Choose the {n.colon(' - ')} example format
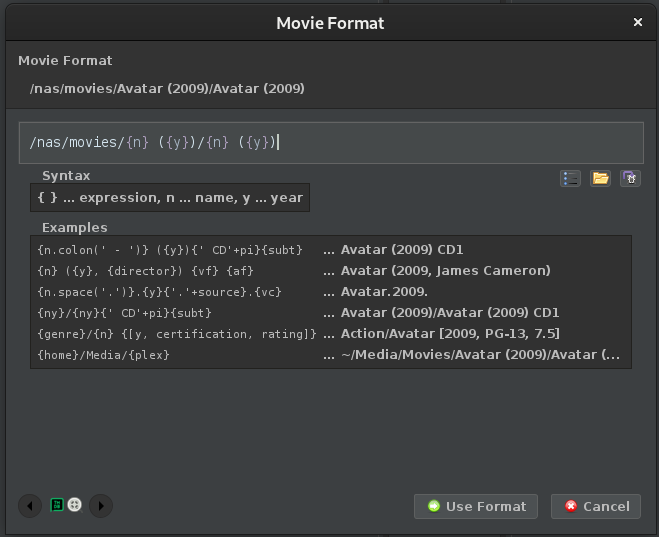Screen dimensions: 659x537 pos(170,250)
